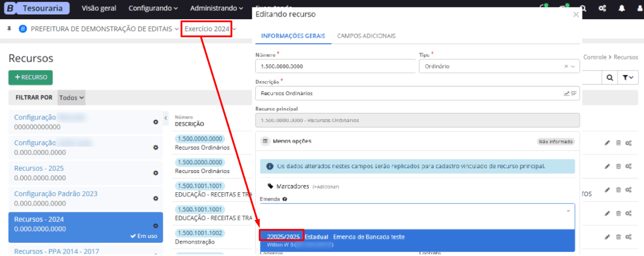The height and width of the screenshot is (256, 644).
Task: Edit the Demonstração row with pencil icon
Action: (x=607, y=237)
